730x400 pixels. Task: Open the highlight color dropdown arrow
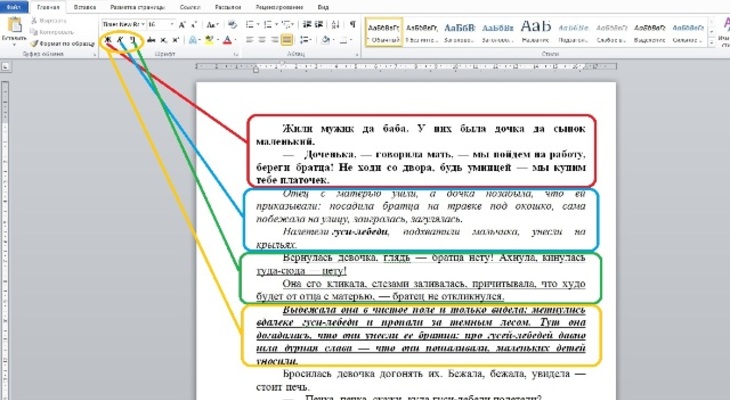tap(217, 41)
